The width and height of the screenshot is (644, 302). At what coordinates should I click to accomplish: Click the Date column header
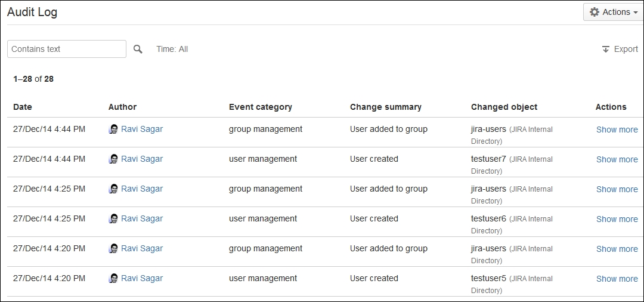pos(23,107)
